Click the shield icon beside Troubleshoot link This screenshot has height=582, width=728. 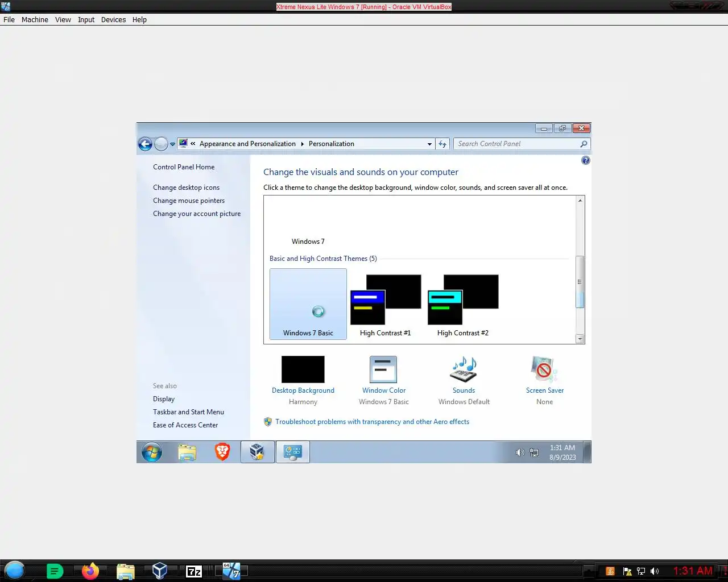pos(268,422)
